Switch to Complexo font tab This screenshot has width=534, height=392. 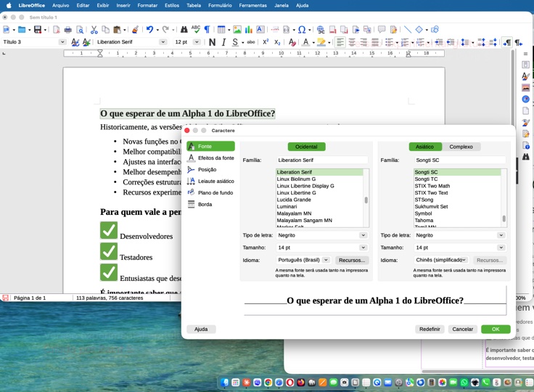pyautogui.click(x=461, y=147)
